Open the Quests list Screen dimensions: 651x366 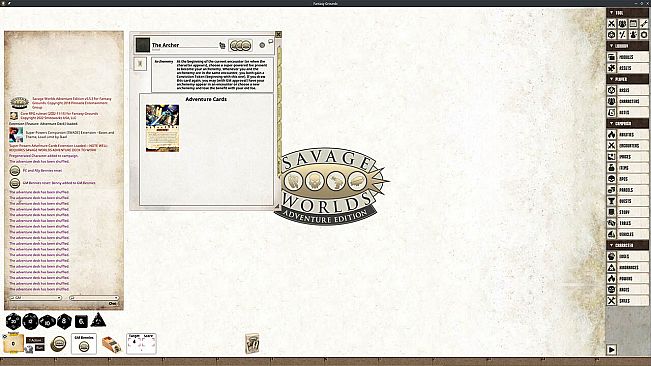coord(627,201)
